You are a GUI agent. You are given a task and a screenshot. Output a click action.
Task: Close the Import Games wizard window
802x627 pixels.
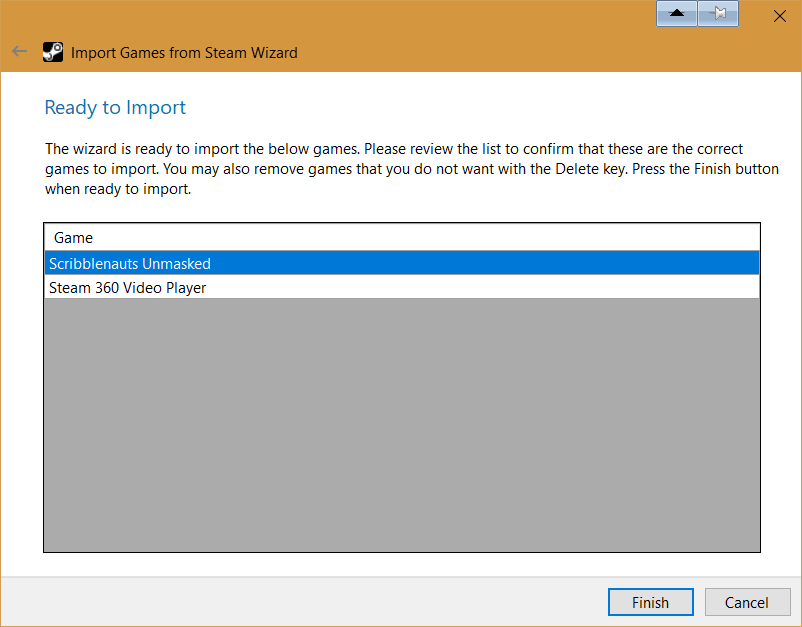[779, 16]
